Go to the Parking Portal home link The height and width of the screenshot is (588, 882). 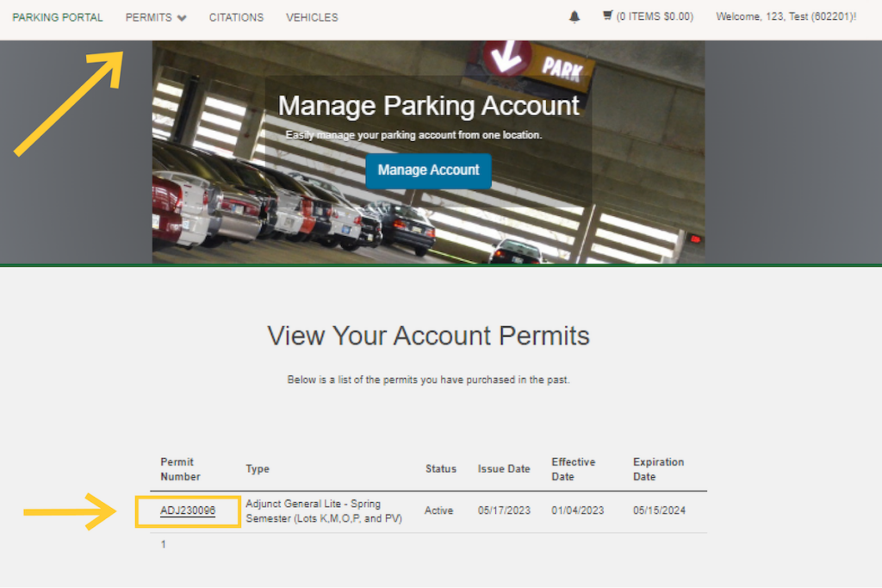[x=58, y=17]
